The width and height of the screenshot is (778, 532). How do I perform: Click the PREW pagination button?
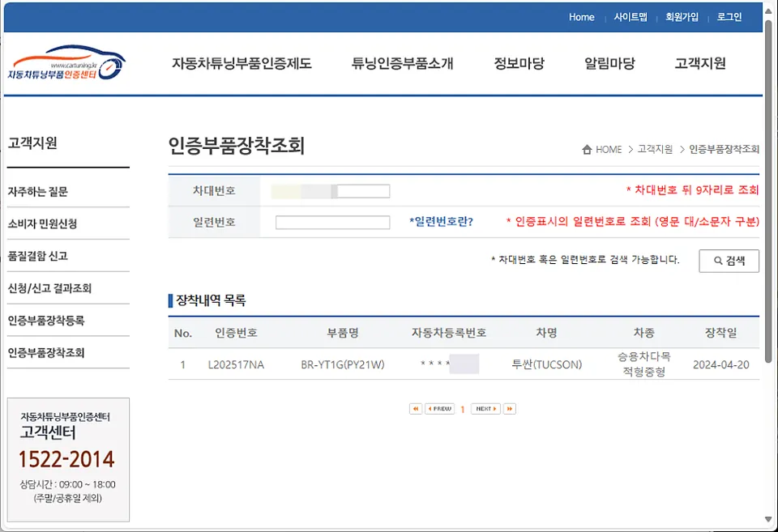coord(439,409)
